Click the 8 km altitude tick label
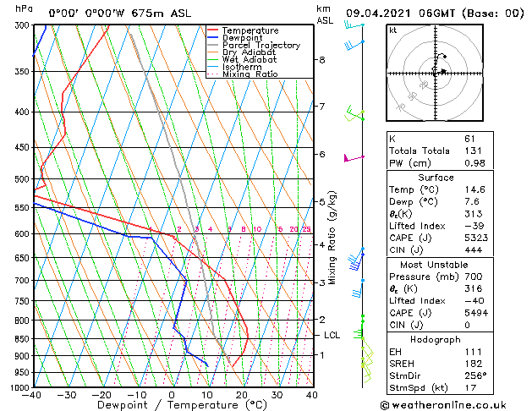532x411 pixels. 322,60
